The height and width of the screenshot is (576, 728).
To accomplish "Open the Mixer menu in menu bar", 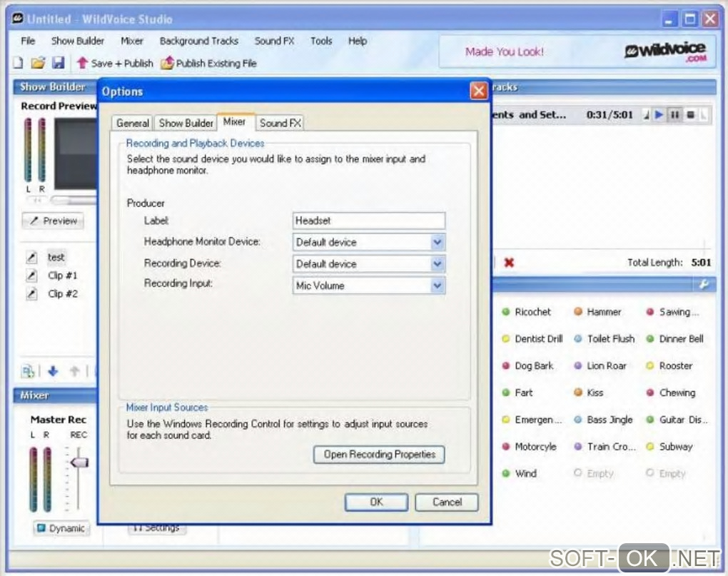I will 132,41.
